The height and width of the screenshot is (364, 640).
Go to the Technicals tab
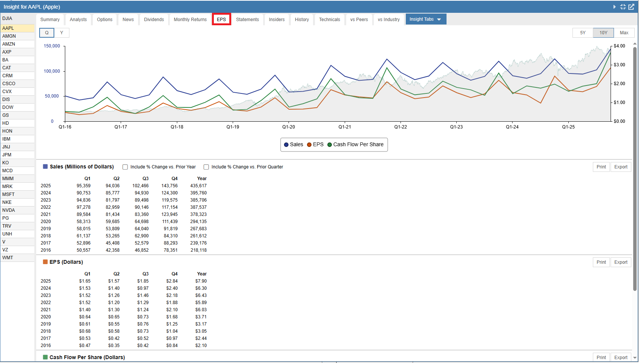(330, 20)
